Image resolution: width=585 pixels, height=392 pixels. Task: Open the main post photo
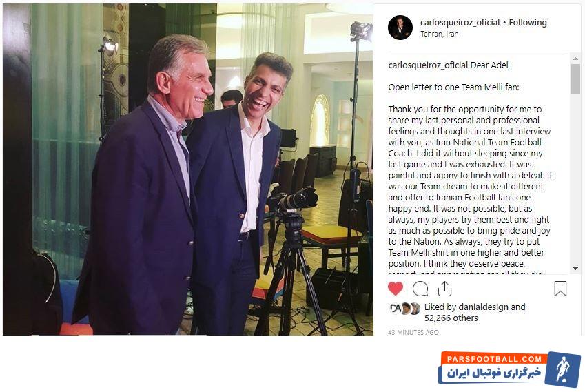point(188,169)
